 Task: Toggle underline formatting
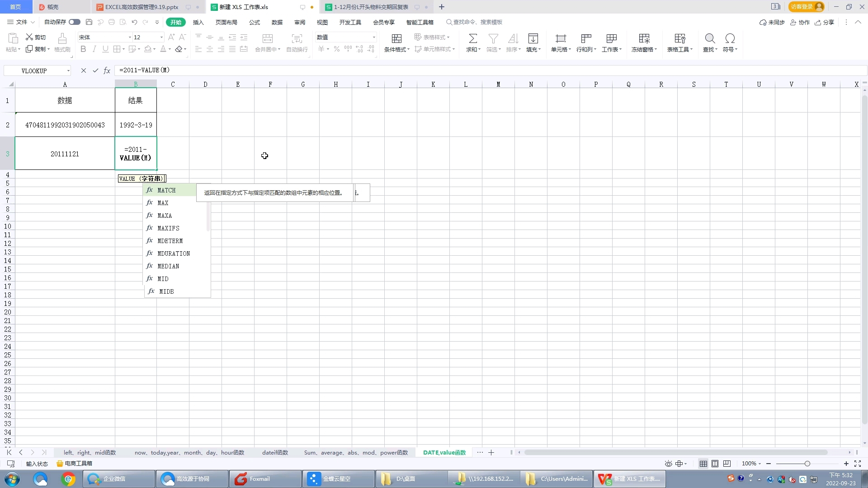click(105, 49)
